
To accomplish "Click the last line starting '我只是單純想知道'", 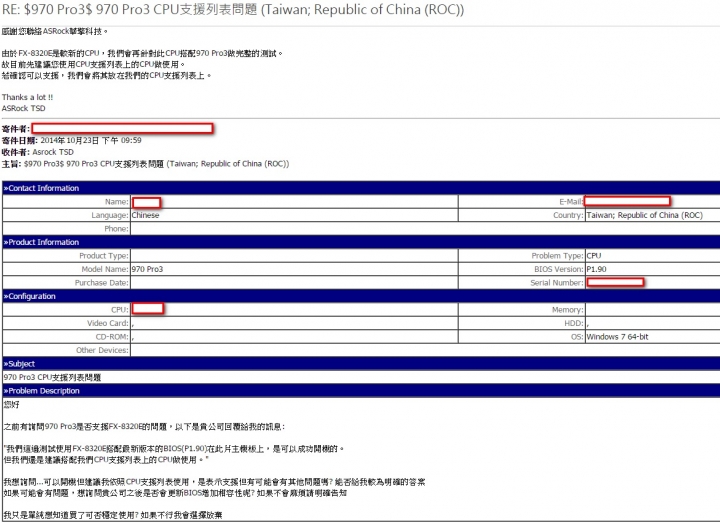I will click(x=113, y=515).
